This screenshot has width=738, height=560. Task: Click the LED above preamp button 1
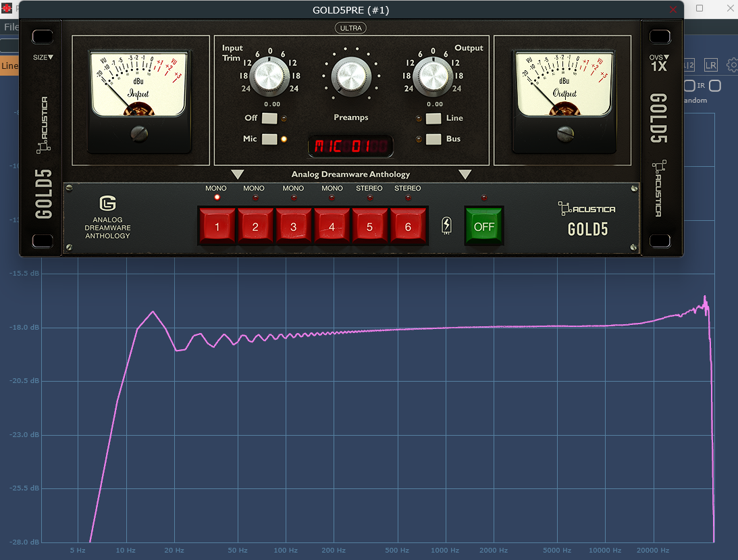217,198
